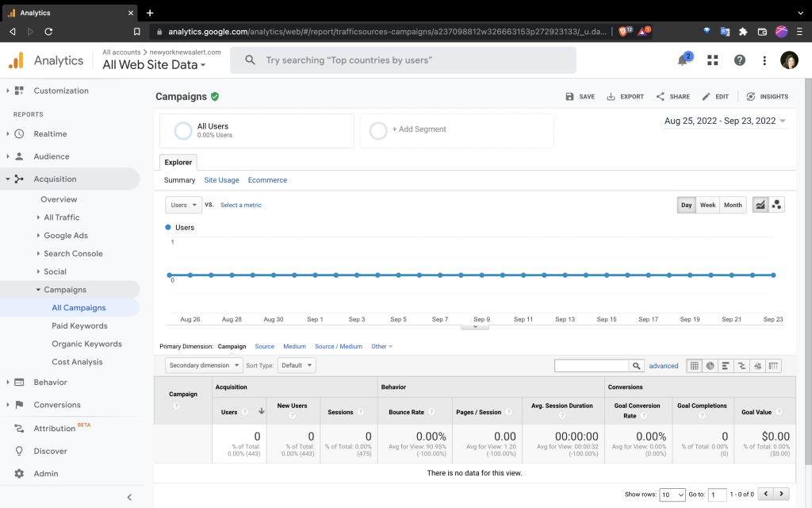Image resolution: width=812 pixels, height=508 pixels.
Task: Switch graph interval to Day
Action: click(686, 205)
